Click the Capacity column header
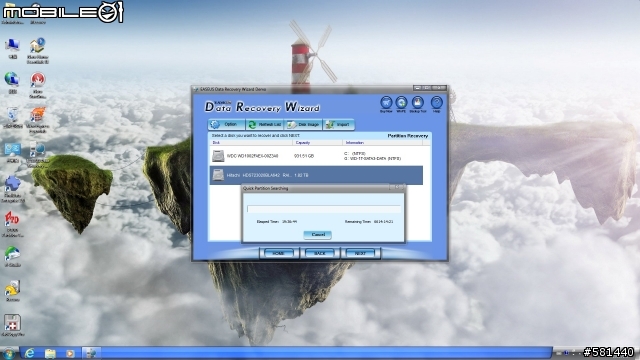 click(x=317, y=142)
